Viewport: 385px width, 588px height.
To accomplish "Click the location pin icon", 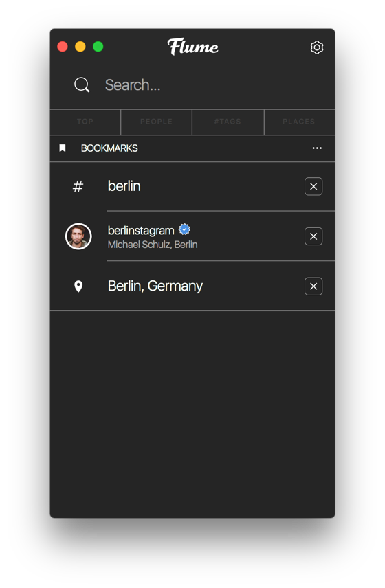I will [x=78, y=286].
